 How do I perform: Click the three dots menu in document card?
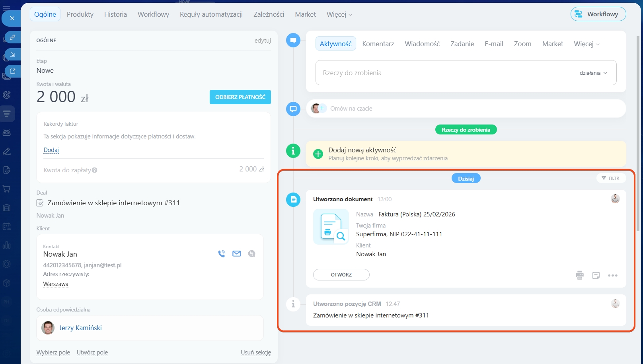click(x=612, y=275)
